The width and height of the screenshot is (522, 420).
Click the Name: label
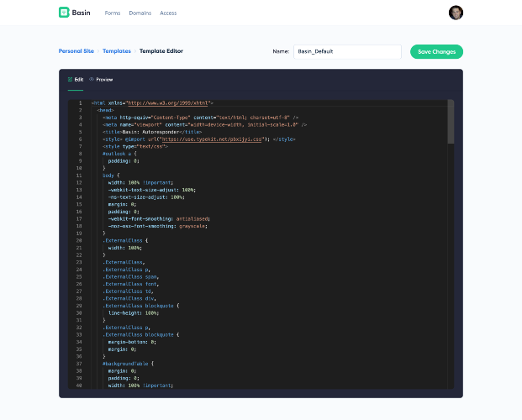point(281,51)
